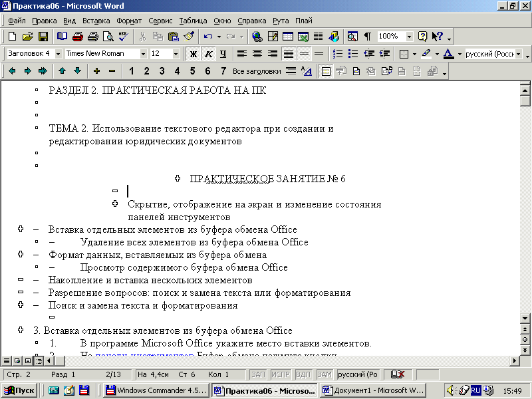Toggle bulleted list formatting
The height and width of the screenshot is (399, 532).
[353, 54]
